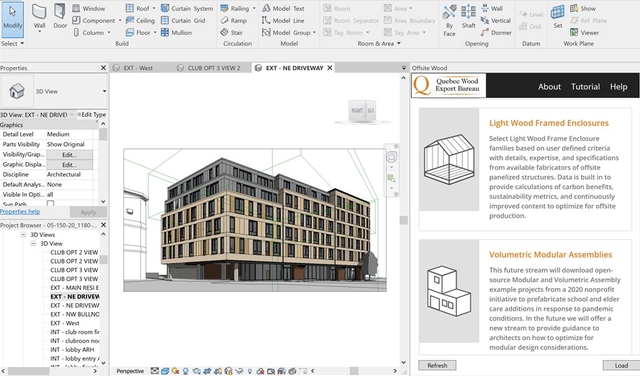Image resolution: width=640 pixels, height=376 pixels.
Task: Open the Curtain System tool
Action: click(x=187, y=8)
